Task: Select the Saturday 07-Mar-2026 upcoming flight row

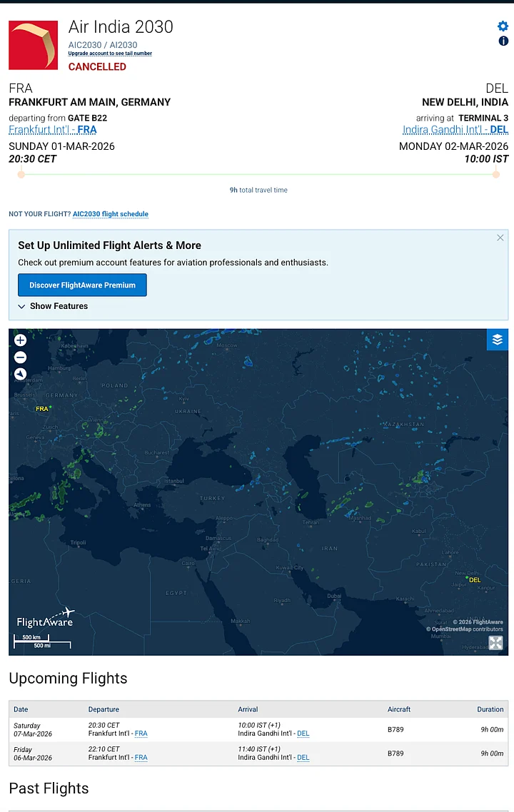Action: 258,729
